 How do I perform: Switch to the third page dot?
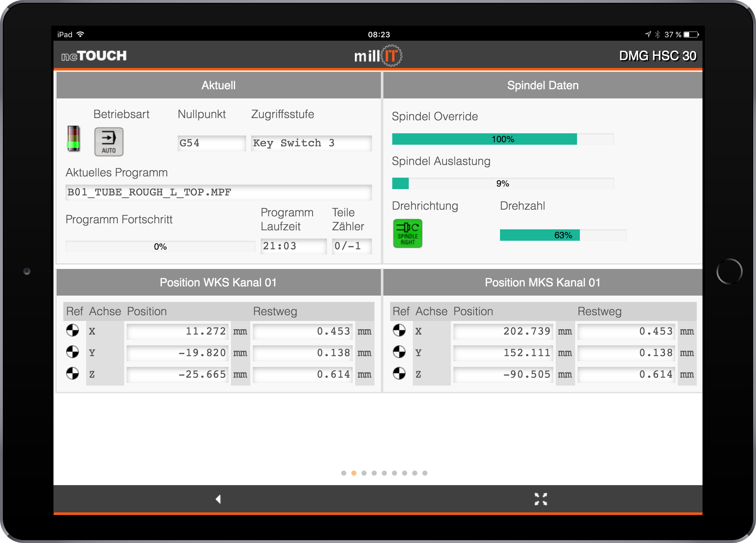[x=364, y=473]
